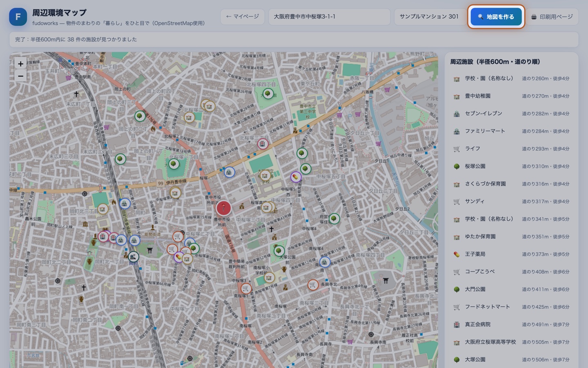The height and width of the screenshot is (368, 588).
Task: Click the 道のり506m・徒歩7分 distance text
Action: pyautogui.click(x=546, y=360)
